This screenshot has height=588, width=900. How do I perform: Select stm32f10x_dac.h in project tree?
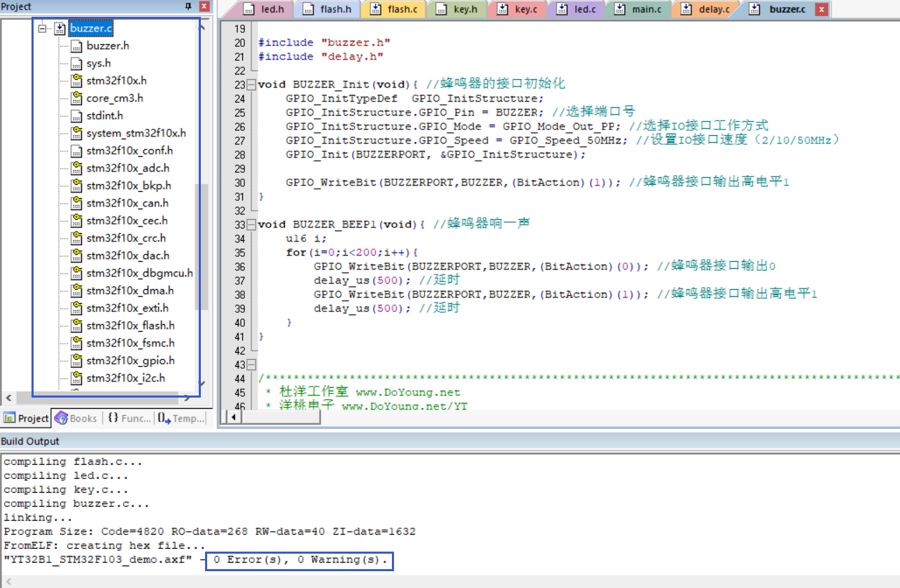tap(127, 255)
